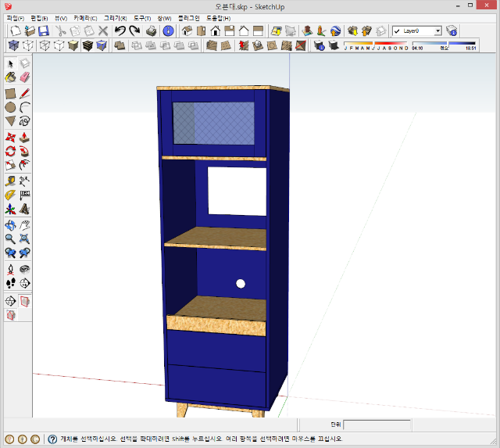Click the 단위 measurements input box
This screenshot has height=448, width=500.
(x=377, y=425)
